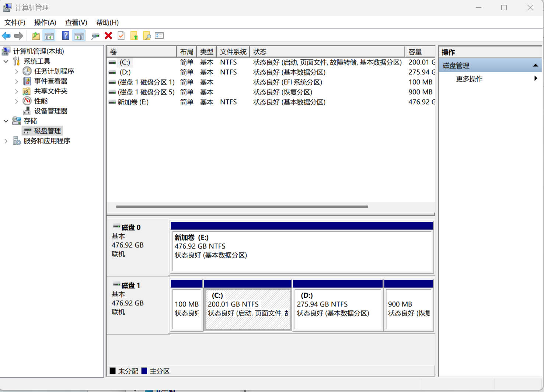Click the 服务和应用程序 icon in tree
Screen dimensions: 544x392
pyautogui.click(x=17, y=141)
